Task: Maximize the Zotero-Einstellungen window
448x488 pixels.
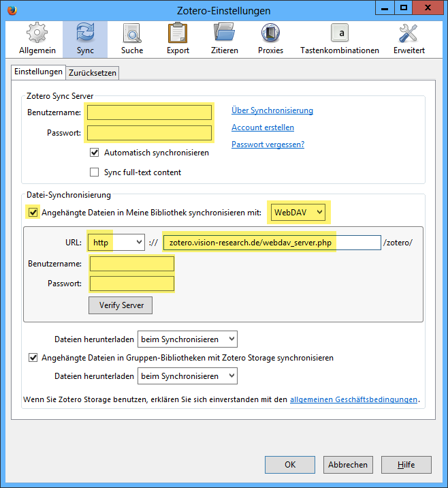Action: coord(404,7)
